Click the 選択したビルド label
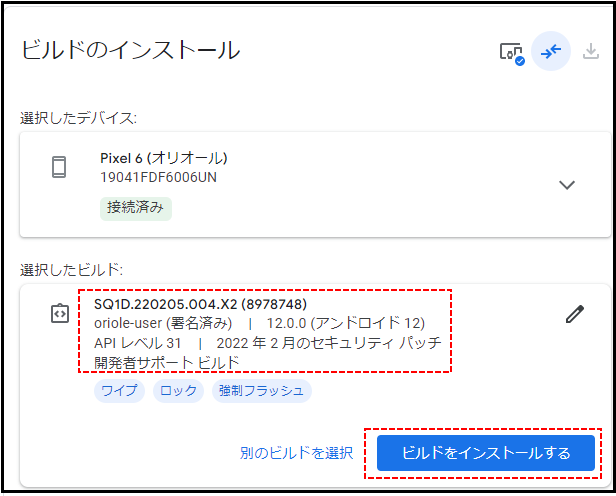This screenshot has width=616, height=496. [71, 270]
